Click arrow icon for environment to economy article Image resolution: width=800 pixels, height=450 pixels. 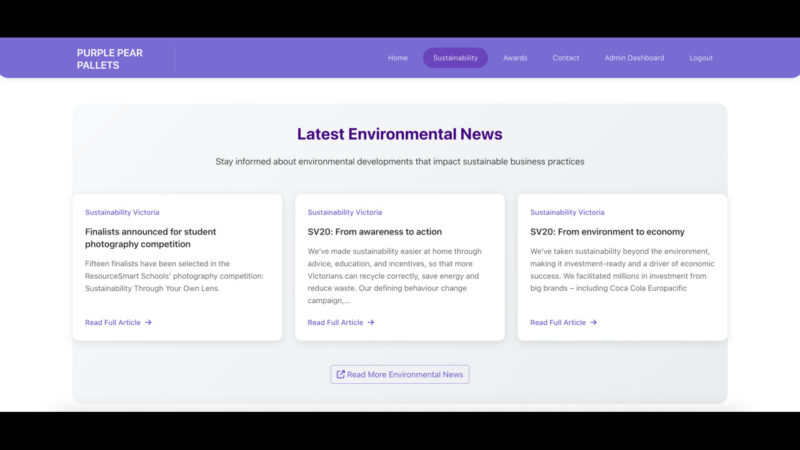point(593,322)
